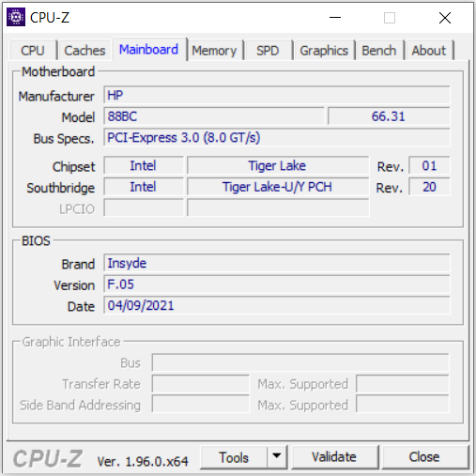476x476 pixels.
Task: Click the CPU-Z window title text
Action: point(50,18)
